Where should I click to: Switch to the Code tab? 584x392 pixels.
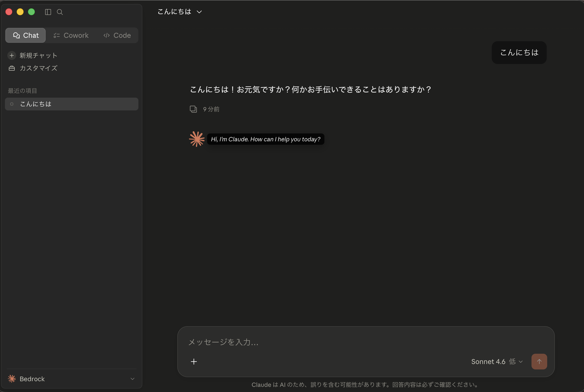point(117,35)
